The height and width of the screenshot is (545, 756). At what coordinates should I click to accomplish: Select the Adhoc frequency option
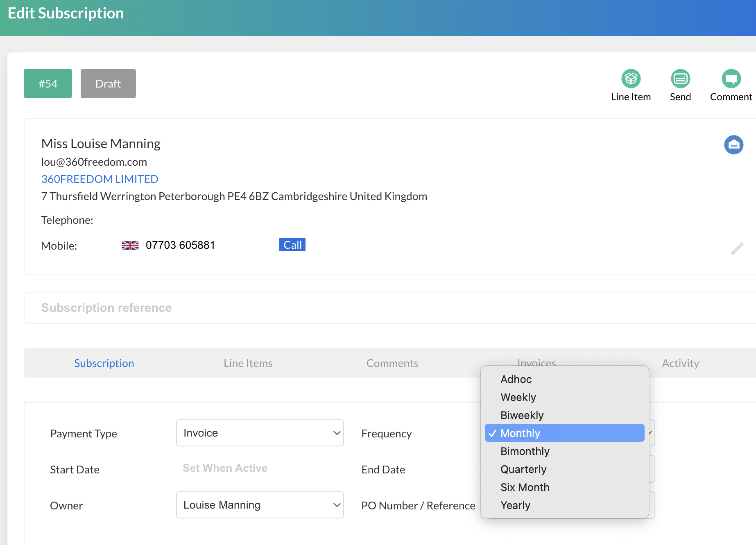(x=516, y=379)
